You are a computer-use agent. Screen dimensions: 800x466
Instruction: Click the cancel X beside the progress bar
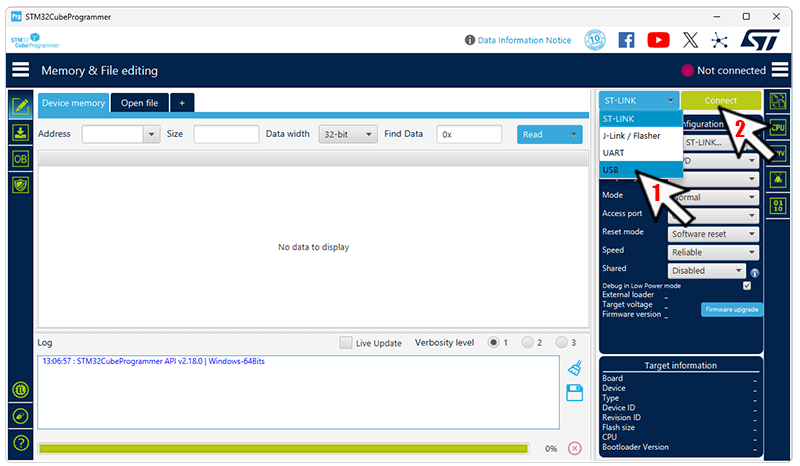point(574,448)
